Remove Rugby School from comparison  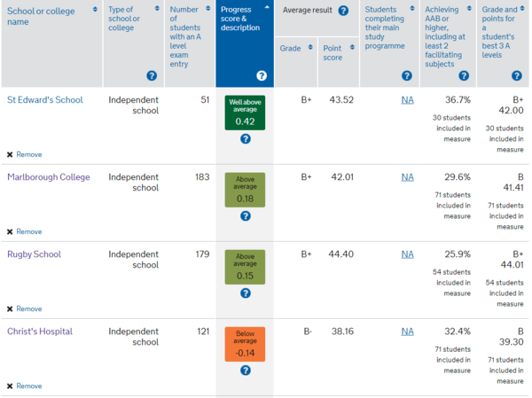(x=29, y=308)
